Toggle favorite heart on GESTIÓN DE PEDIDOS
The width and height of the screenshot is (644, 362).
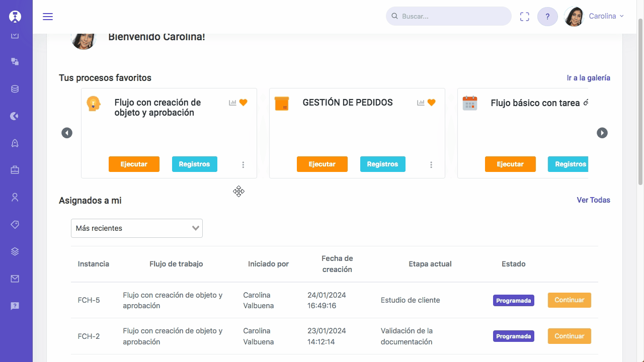pyautogui.click(x=432, y=103)
